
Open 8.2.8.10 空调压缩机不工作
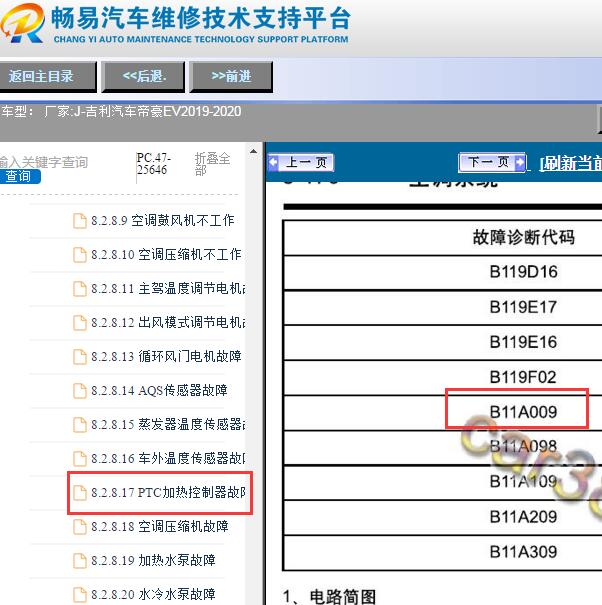(x=166, y=255)
